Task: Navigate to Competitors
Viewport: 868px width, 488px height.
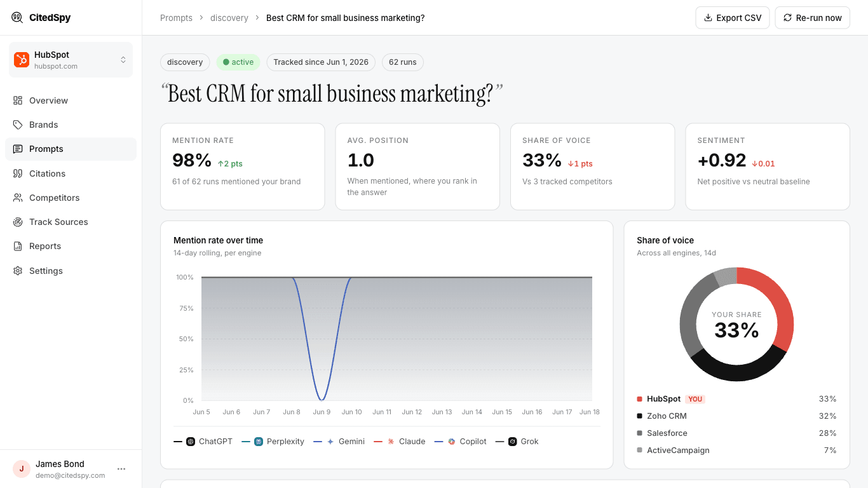Action: click(x=71, y=198)
